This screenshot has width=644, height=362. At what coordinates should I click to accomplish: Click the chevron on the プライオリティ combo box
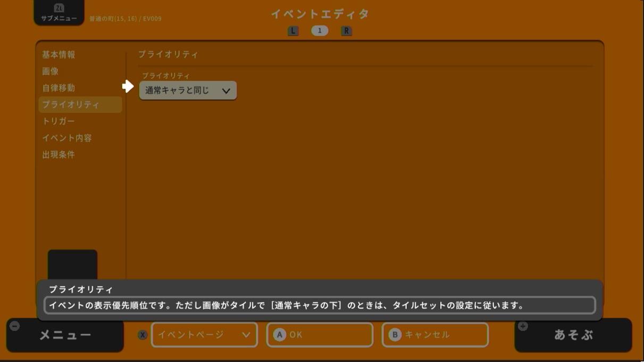coord(227,90)
